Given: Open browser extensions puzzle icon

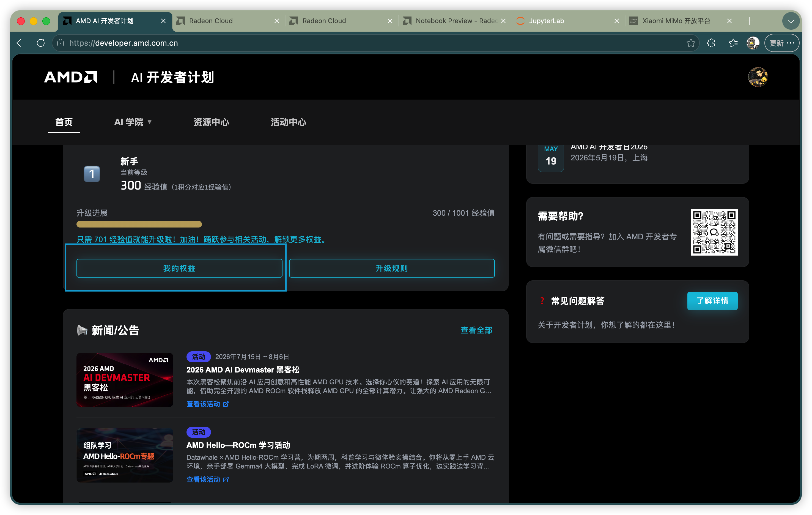Looking at the screenshot, I should tap(711, 43).
